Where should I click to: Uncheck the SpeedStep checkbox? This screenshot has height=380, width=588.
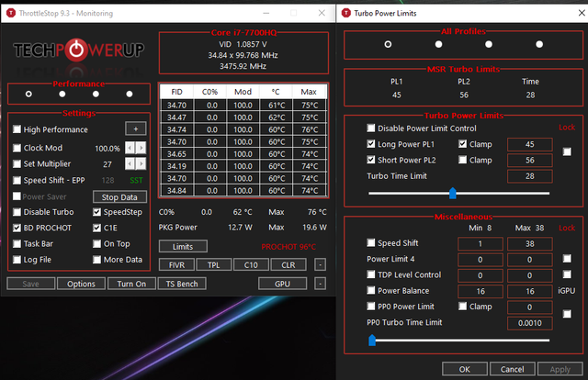(96, 212)
